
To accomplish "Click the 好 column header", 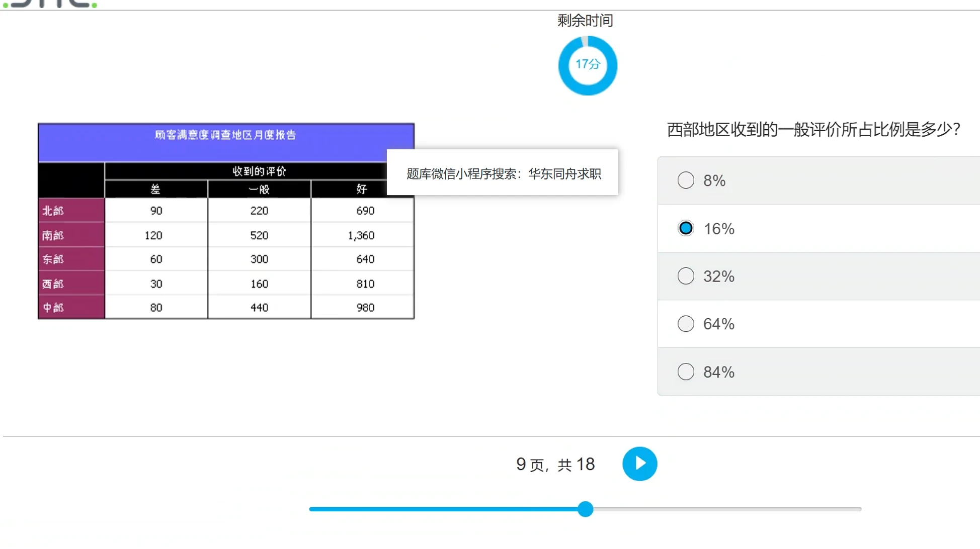I will [x=362, y=190].
